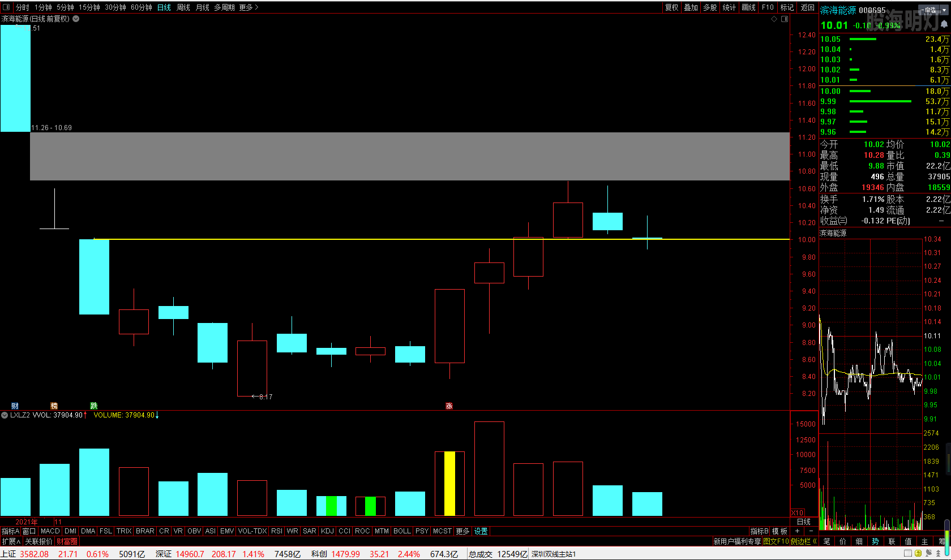Select the KDJ indicator tab

[x=327, y=531]
